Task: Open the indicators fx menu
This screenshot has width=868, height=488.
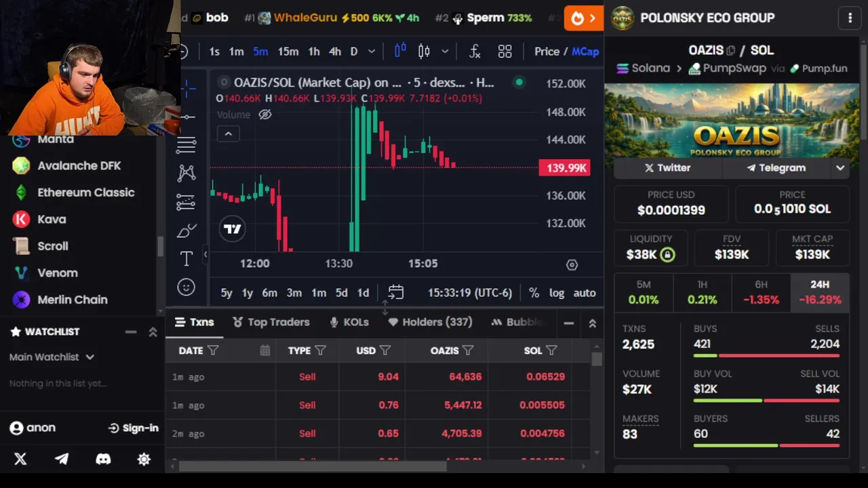Action: click(x=475, y=52)
